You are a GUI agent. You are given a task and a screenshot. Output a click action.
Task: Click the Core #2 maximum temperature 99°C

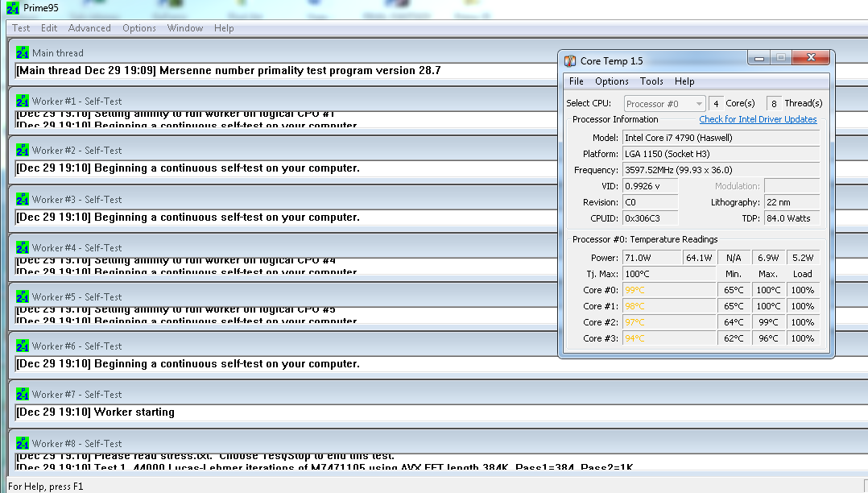pyautogui.click(x=768, y=322)
